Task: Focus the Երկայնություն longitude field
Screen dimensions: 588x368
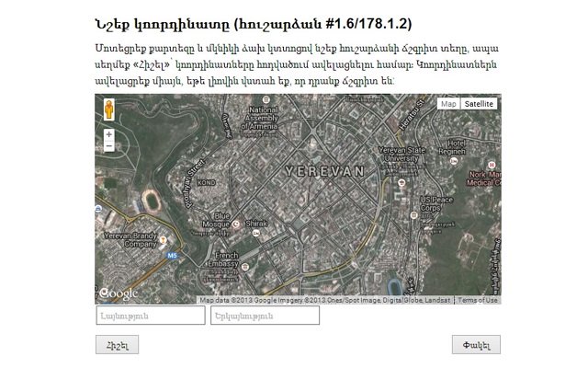Action: 266,316
